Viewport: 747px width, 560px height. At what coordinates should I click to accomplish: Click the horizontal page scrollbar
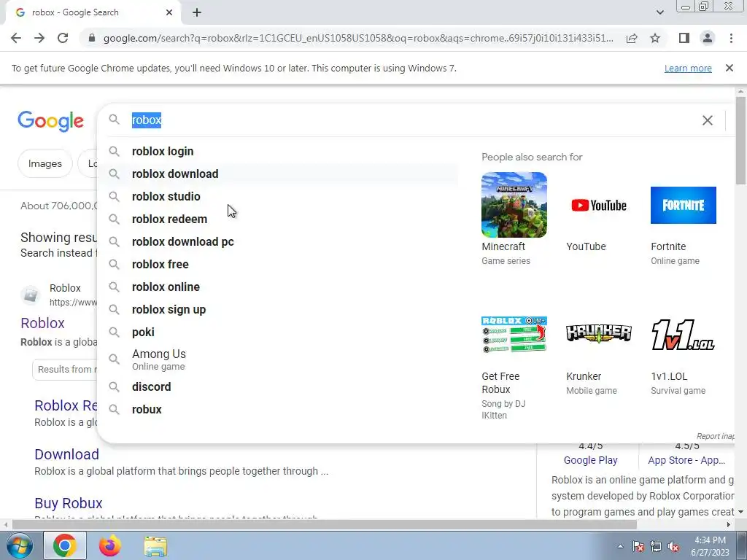(325, 524)
